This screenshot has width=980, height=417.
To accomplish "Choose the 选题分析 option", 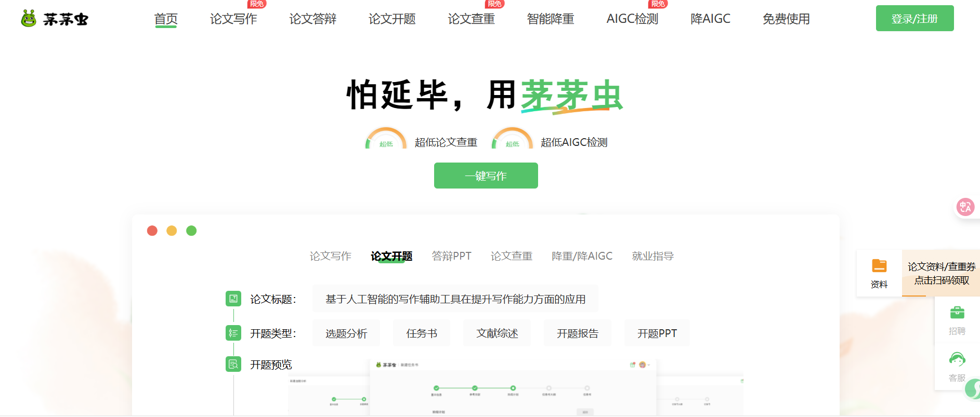I will pos(346,333).
